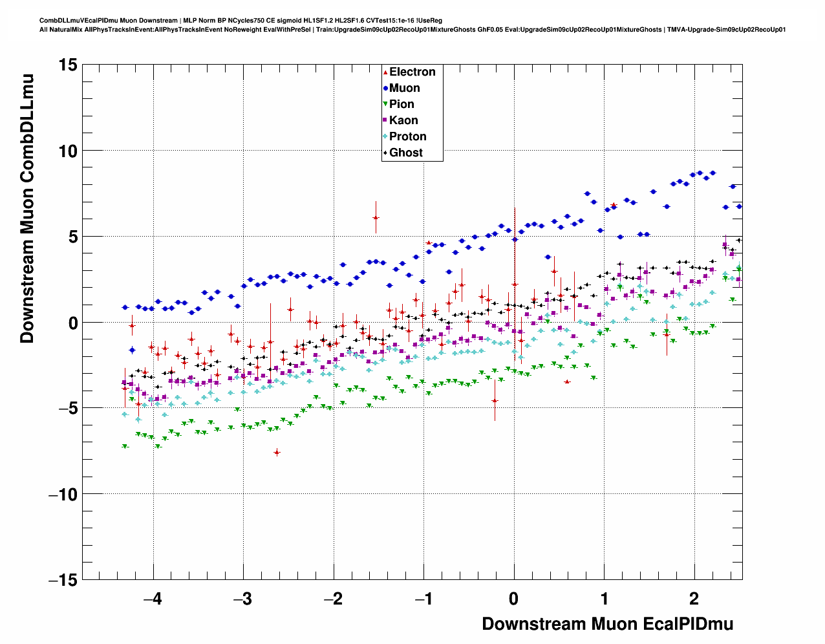Select the Muon label in the legend
Image resolution: width=825 pixels, height=644 pixels.
[x=404, y=88]
